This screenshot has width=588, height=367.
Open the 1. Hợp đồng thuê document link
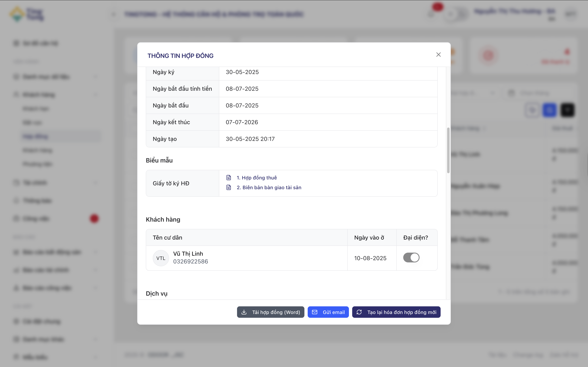coord(257,178)
